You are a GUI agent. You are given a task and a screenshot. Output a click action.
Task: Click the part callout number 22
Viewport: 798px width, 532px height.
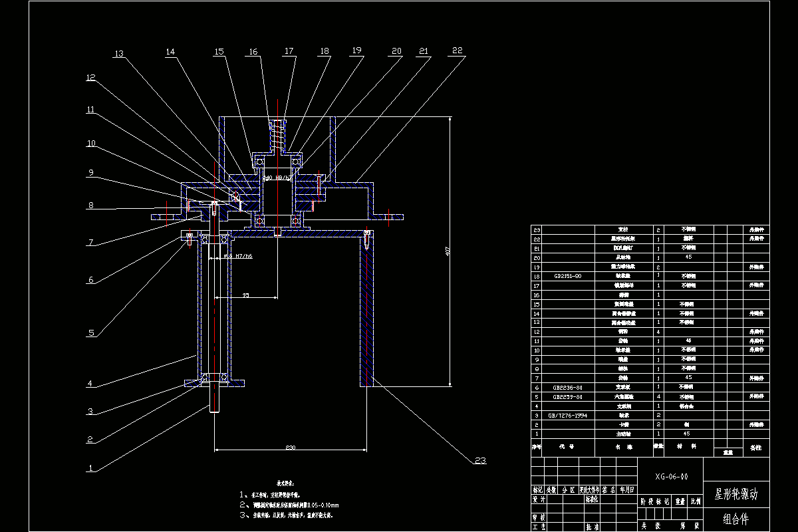click(456, 51)
